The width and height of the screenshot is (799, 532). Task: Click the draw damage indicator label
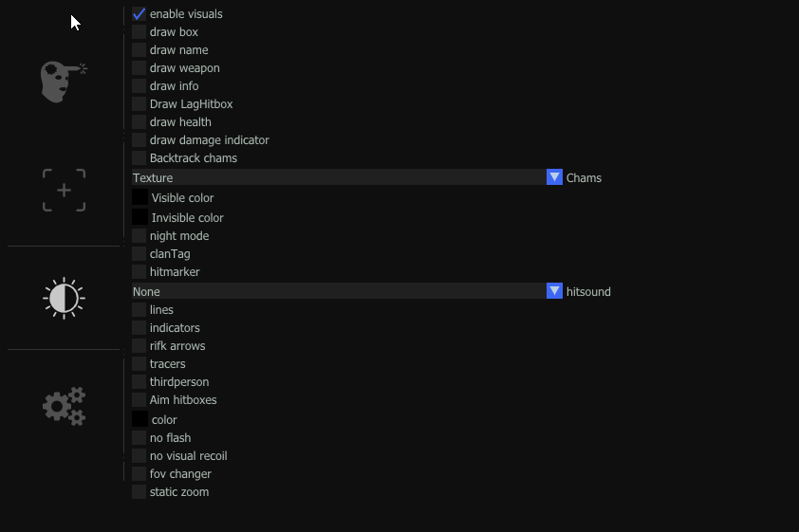click(209, 140)
